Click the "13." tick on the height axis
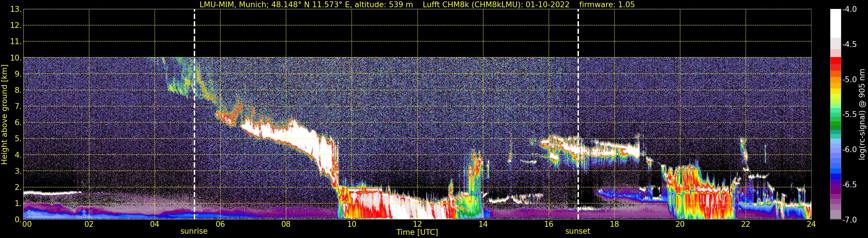 (16, 10)
